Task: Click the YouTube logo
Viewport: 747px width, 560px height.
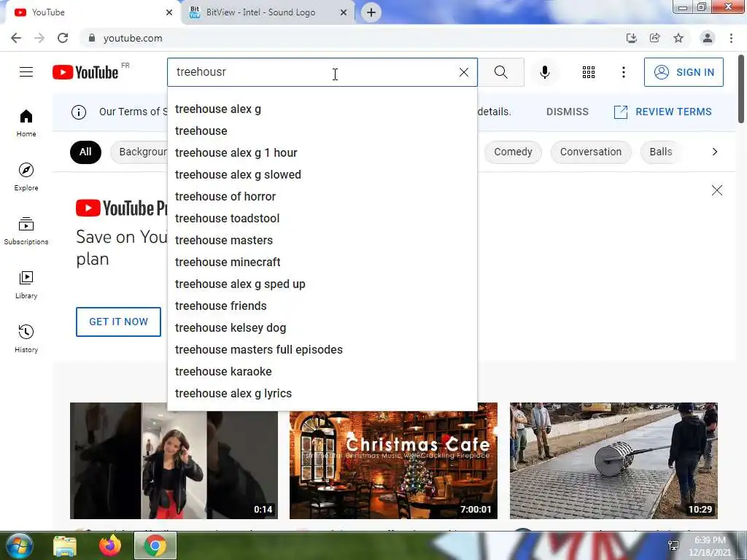Action: click(85, 72)
